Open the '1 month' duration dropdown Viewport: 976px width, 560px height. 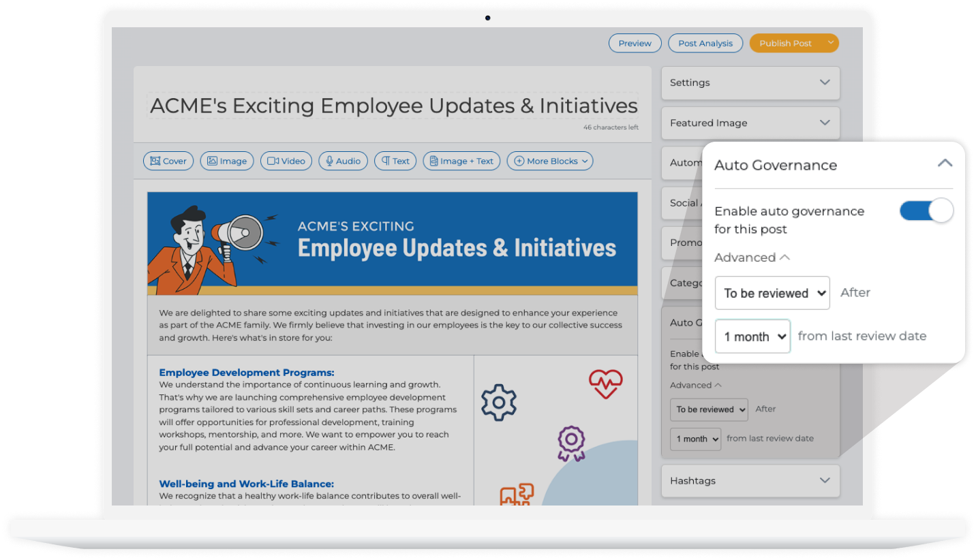coord(752,336)
